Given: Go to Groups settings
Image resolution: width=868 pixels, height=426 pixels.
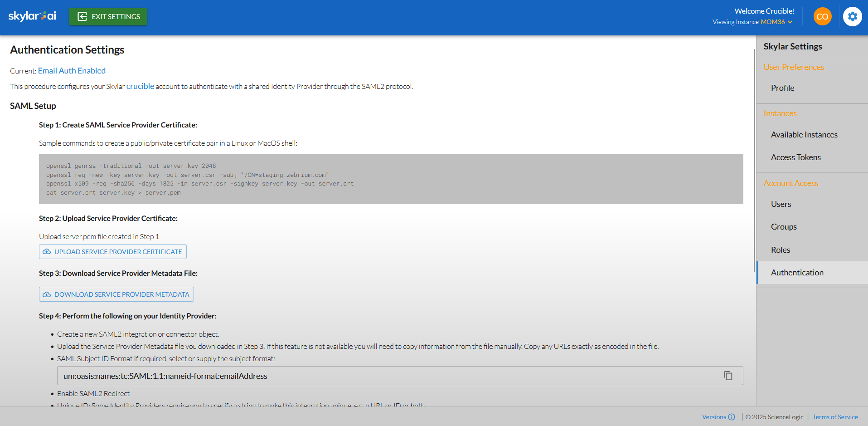Looking at the screenshot, I should (784, 227).
